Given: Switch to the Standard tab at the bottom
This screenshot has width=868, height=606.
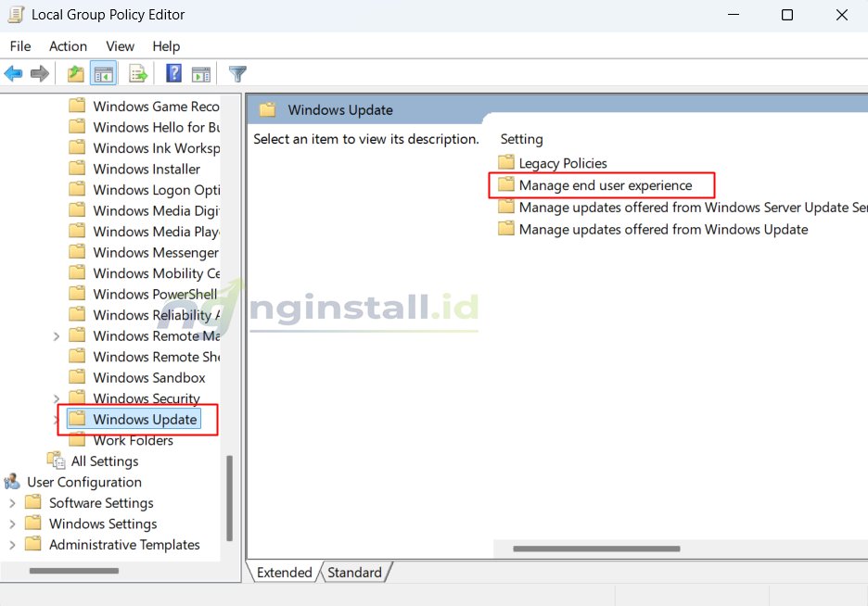Looking at the screenshot, I should click(354, 572).
